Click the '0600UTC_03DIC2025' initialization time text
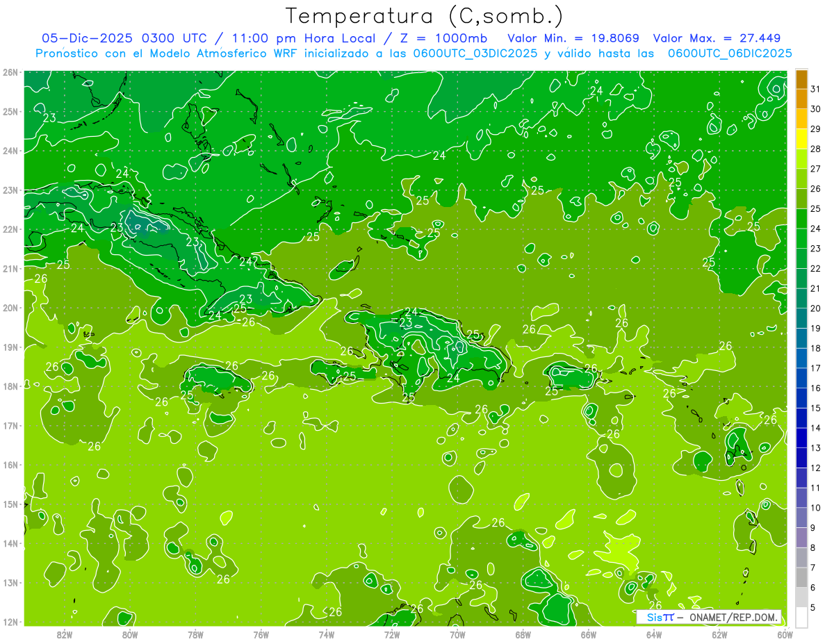 click(x=475, y=53)
